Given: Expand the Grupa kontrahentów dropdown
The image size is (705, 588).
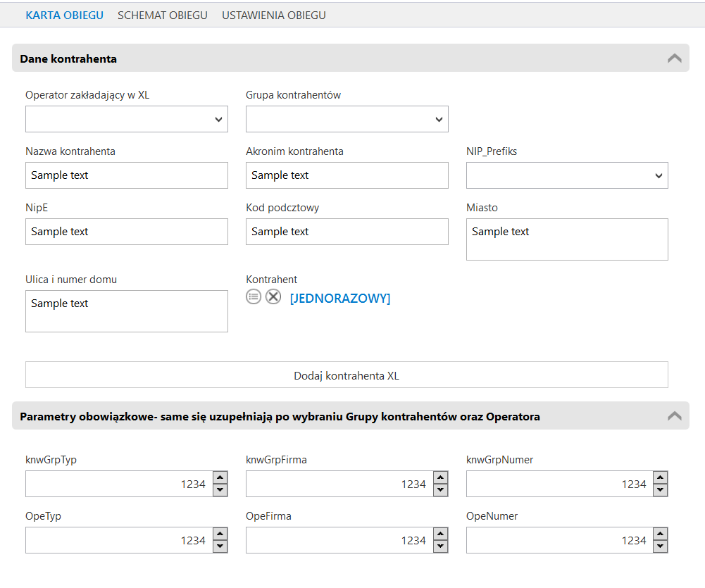Looking at the screenshot, I should coord(347,119).
